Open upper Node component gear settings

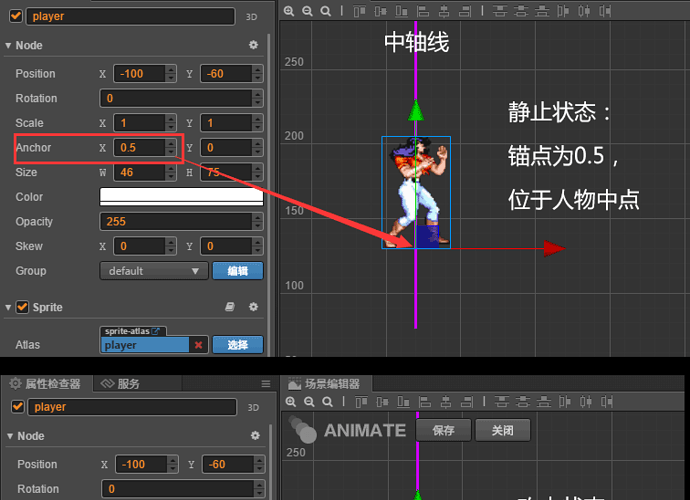(x=253, y=45)
